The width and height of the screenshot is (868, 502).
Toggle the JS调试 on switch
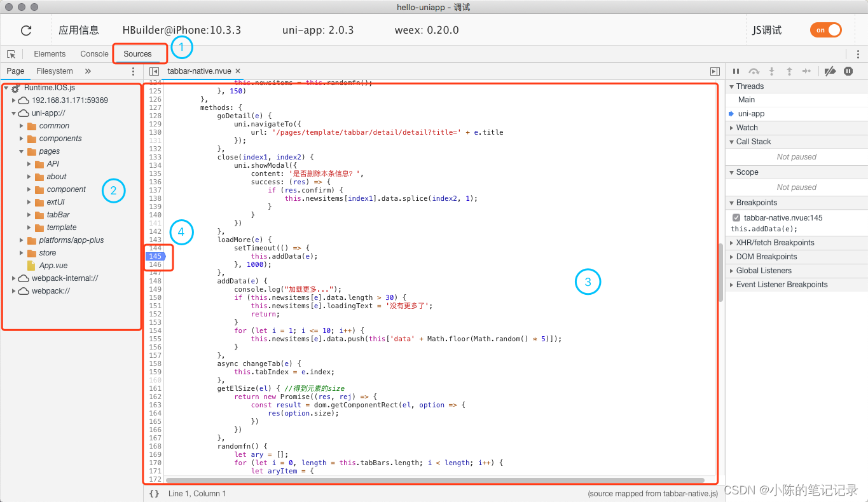click(825, 30)
